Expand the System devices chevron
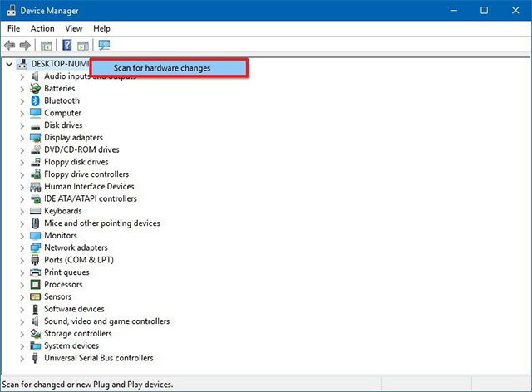 tap(22, 346)
